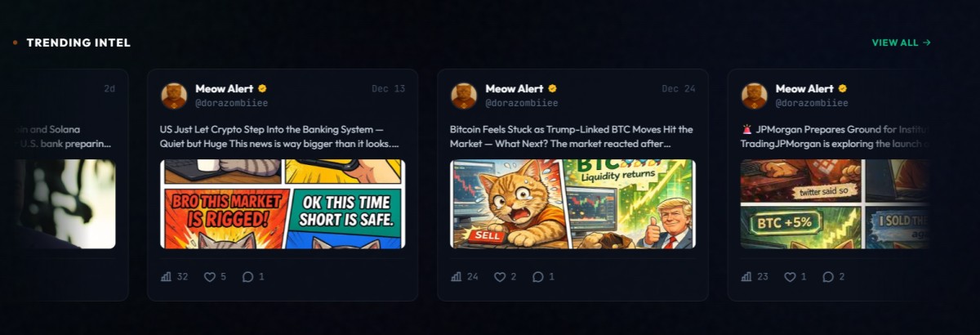Viewport: 980px width, 335px height.
Task: Click the views chart icon on Dec 13 post
Action: tap(166, 277)
